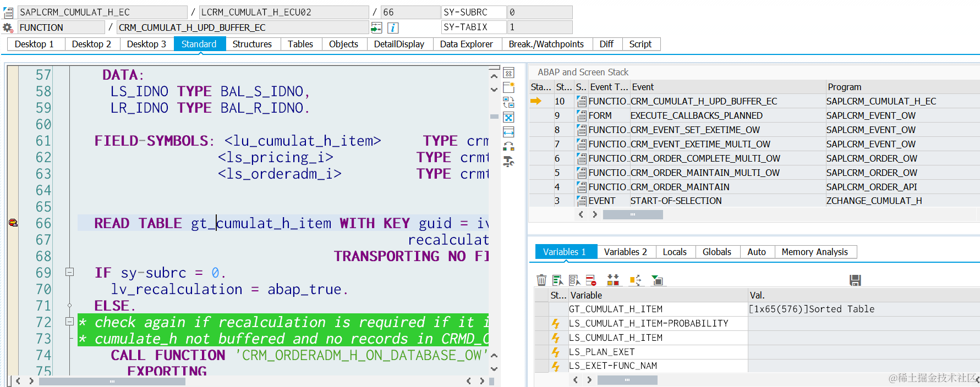This screenshot has height=387, width=980.
Task: Click the two-arrows-down icon in variables toolbar
Action: point(613,280)
